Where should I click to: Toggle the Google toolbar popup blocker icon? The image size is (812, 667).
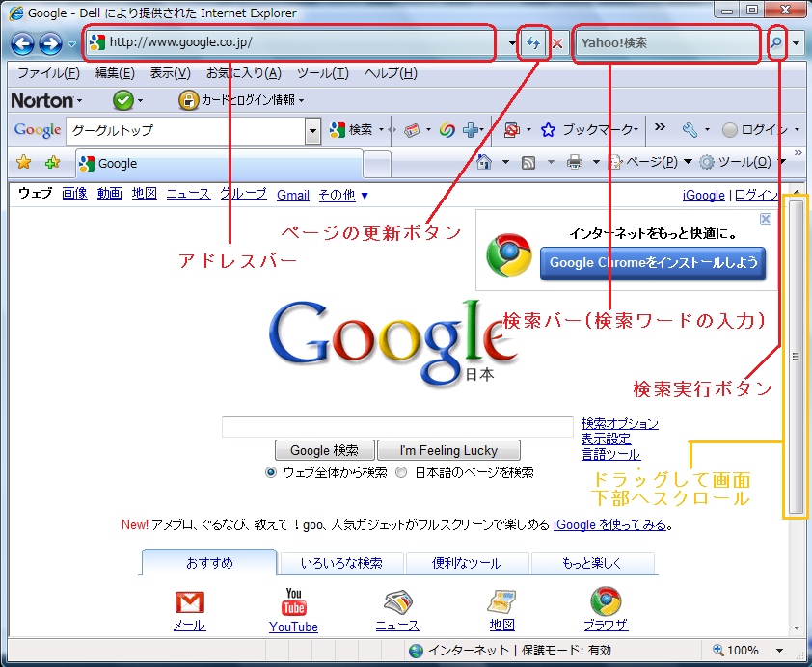click(x=512, y=130)
